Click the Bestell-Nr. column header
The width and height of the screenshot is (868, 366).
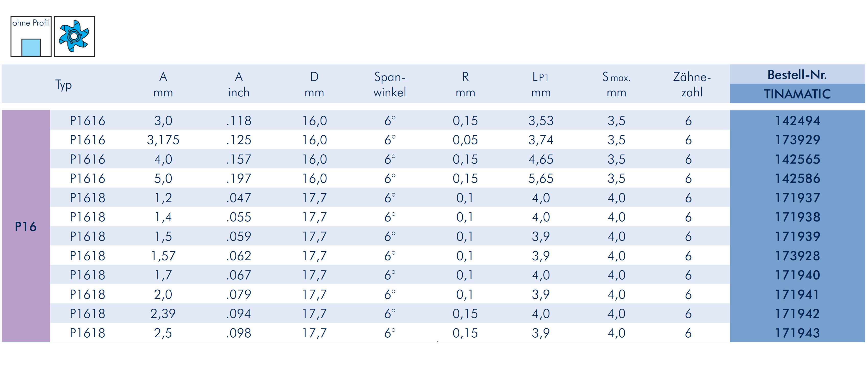click(x=797, y=74)
